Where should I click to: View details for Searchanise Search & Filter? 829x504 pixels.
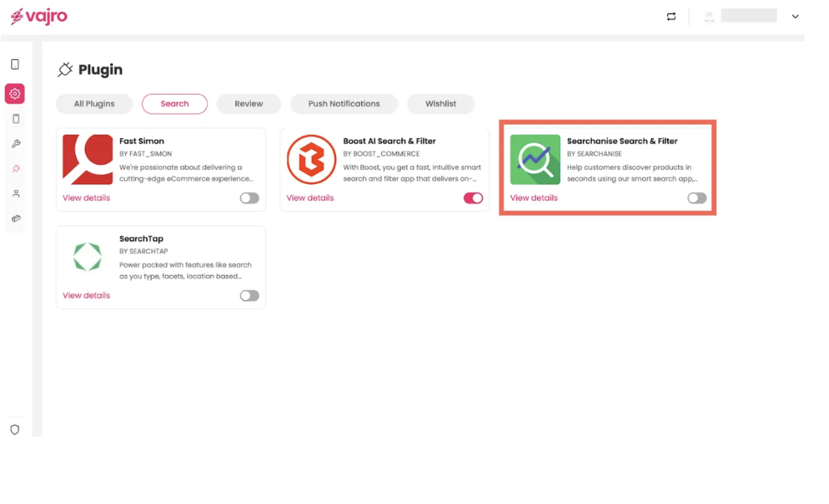(533, 198)
